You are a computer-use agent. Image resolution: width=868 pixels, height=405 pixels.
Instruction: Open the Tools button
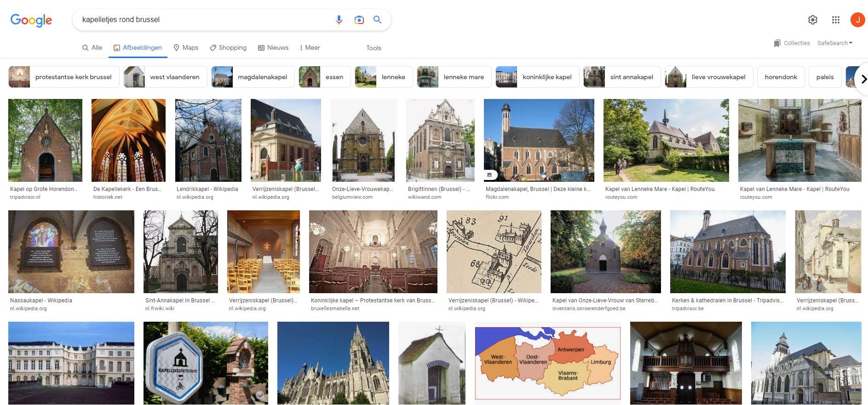[x=374, y=48]
